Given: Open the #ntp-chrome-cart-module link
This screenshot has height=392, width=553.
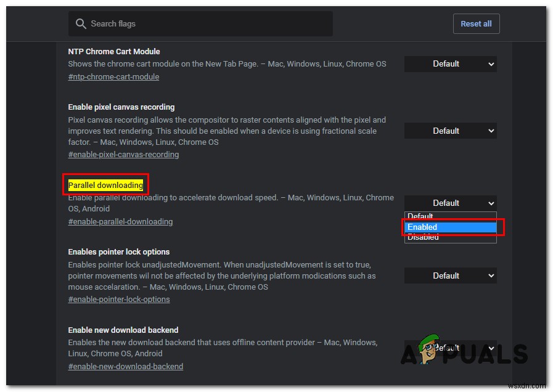Looking at the screenshot, I should (x=113, y=76).
